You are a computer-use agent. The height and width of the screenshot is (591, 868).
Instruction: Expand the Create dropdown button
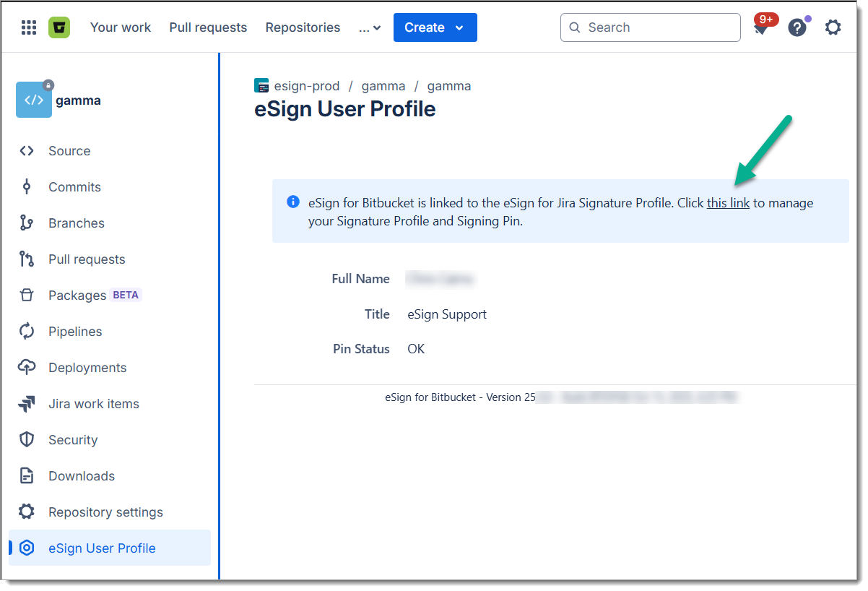(x=435, y=27)
